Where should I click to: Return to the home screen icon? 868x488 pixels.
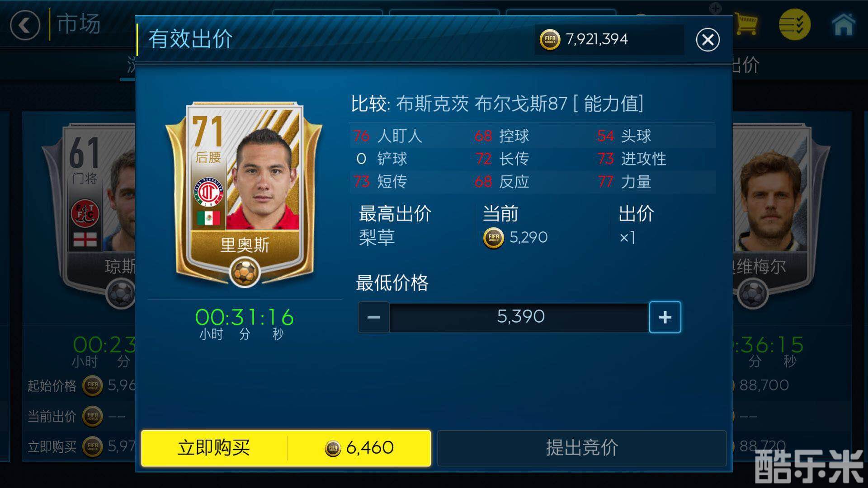[x=844, y=24]
